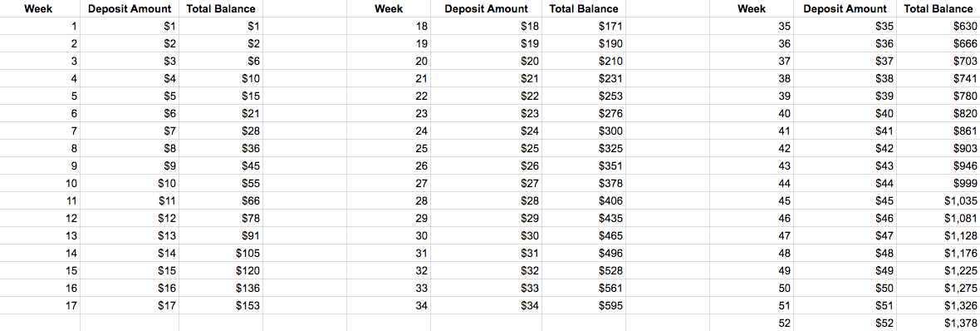This screenshot has width=980, height=331.
Task: Click the $17 deposit amount cell
Action: pos(130,306)
